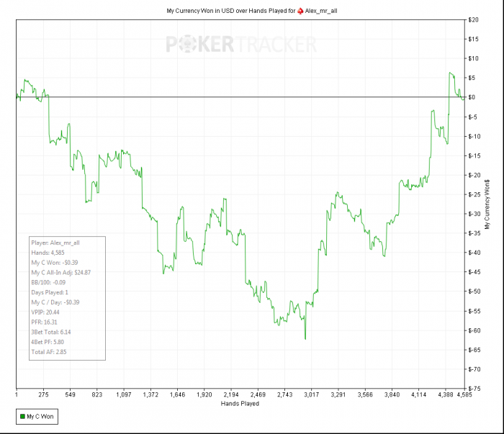This screenshot has height=434, width=504.
Task: Select the My C / Day: -$0.39 line
Action: [x=55, y=302]
